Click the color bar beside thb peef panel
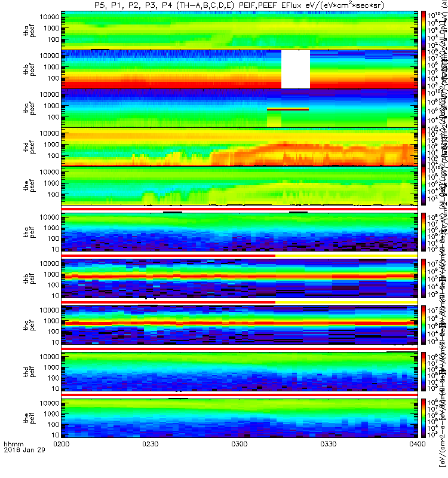 coord(424,69)
